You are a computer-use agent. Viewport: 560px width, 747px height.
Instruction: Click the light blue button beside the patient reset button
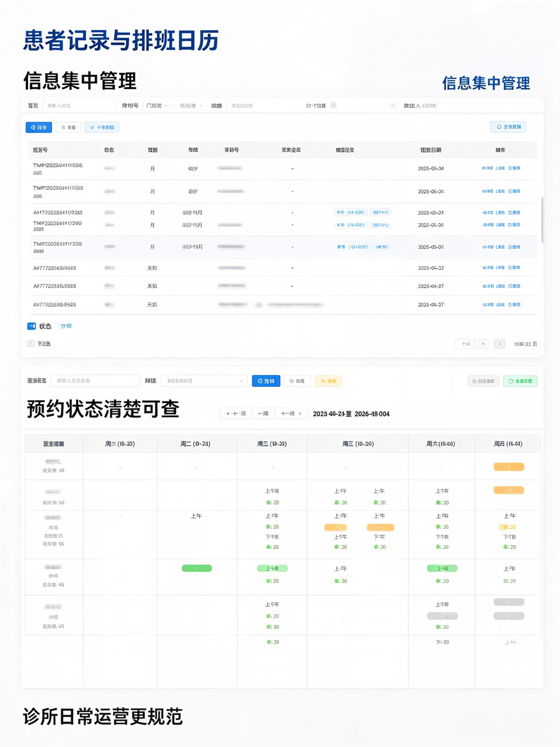102,127
